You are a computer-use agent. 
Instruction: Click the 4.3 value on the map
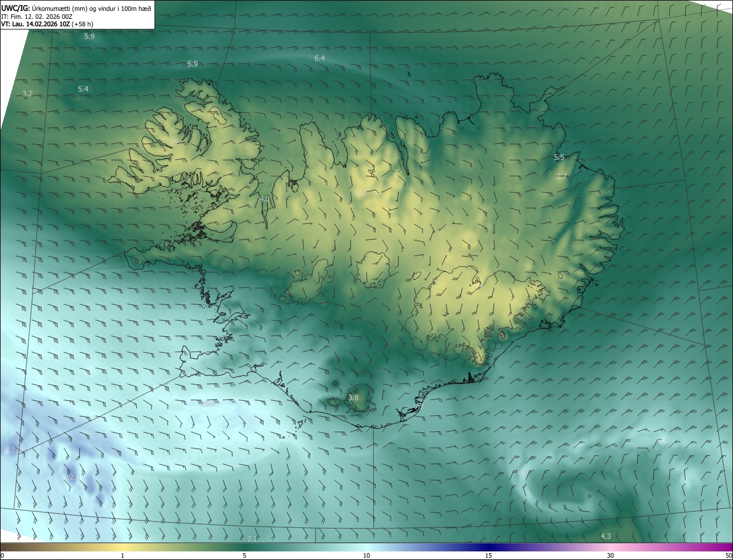pyautogui.click(x=605, y=537)
